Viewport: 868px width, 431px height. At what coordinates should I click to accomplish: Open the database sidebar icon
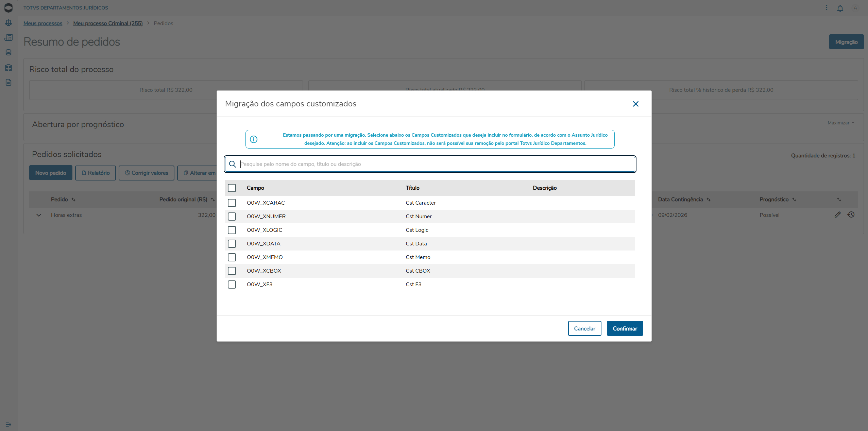point(8,52)
